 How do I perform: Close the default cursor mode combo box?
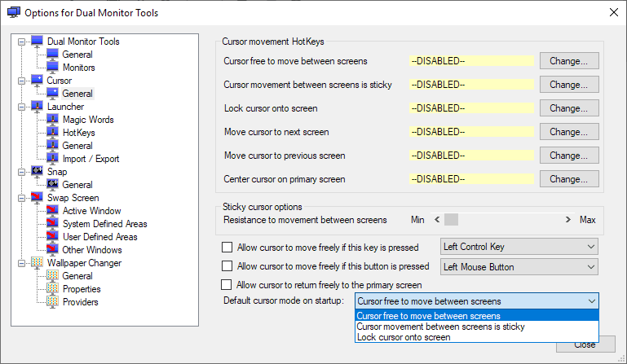(x=477, y=300)
